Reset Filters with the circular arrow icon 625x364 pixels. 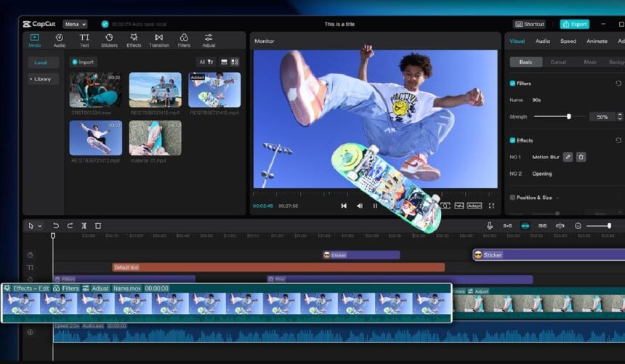[618, 84]
